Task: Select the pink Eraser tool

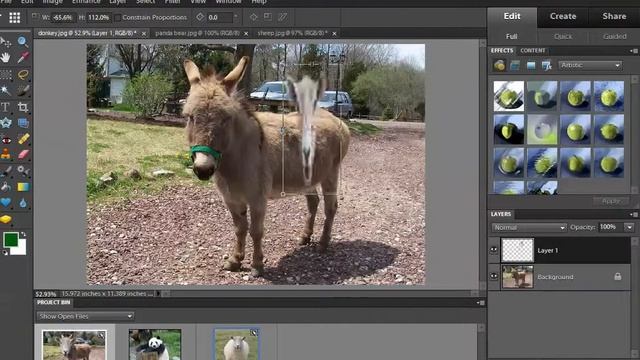Action: tap(23, 155)
